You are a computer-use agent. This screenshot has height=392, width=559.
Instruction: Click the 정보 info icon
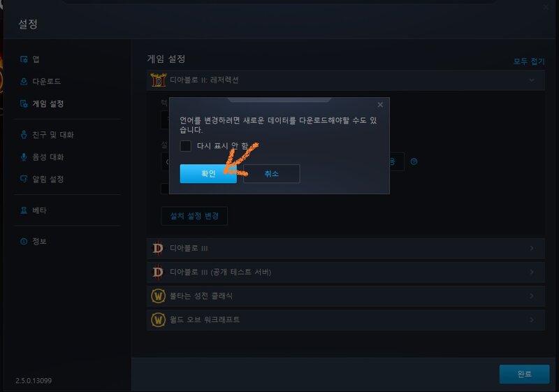[x=24, y=242]
